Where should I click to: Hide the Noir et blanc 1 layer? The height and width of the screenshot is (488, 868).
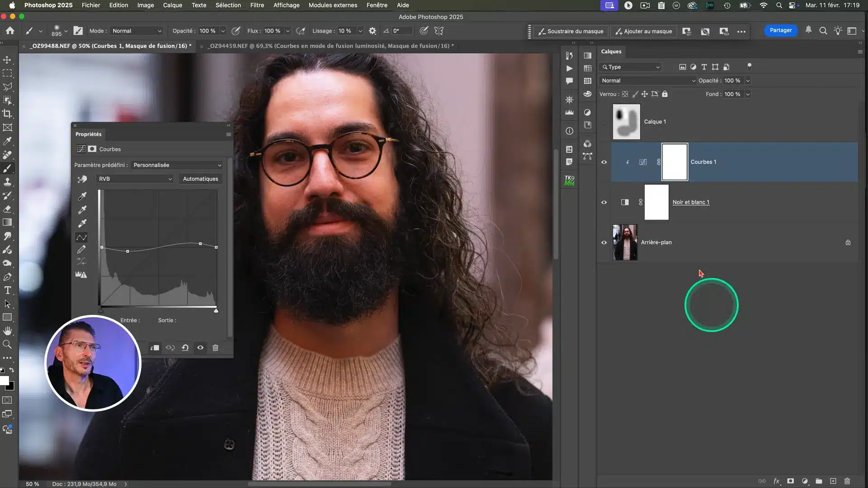604,202
